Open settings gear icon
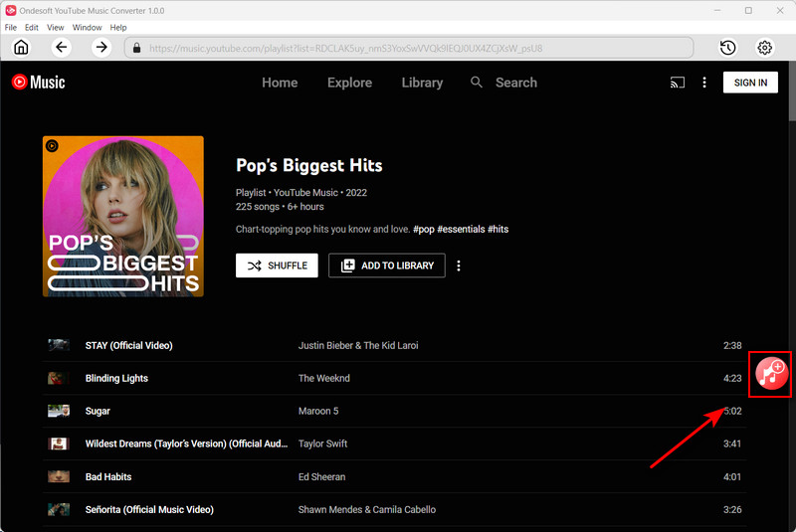796x532 pixels. (764, 48)
